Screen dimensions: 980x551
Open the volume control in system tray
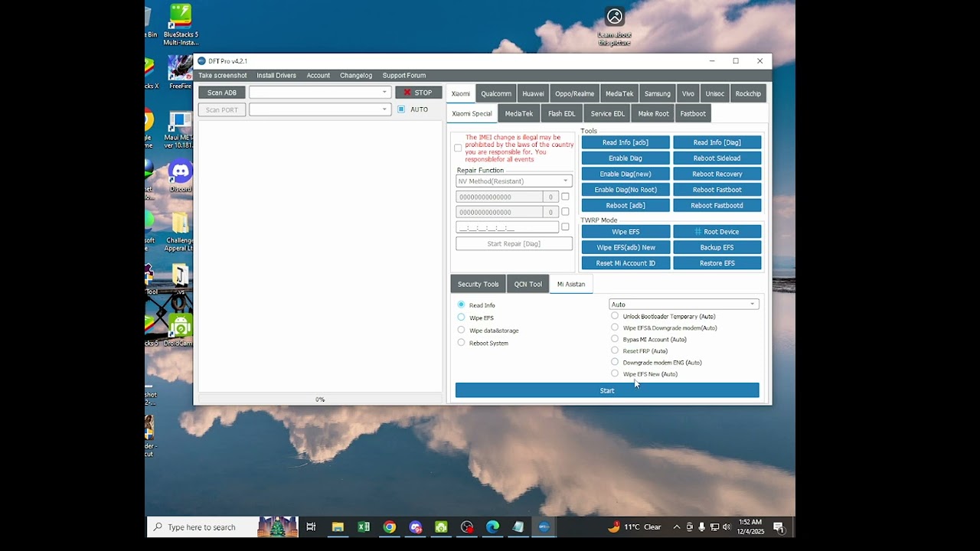(727, 527)
